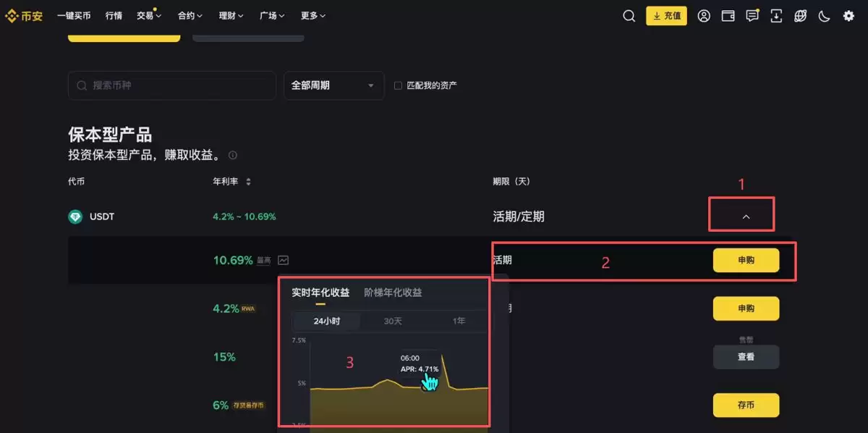This screenshot has width=868, height=433.
Task: Click the yellow 充值 button
Action: pyautogui.click(x=666, y=15)
